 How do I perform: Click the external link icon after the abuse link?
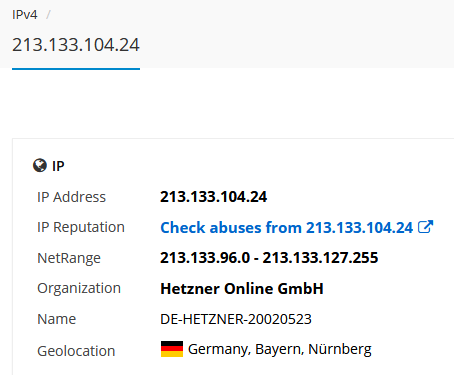point(425,227)
